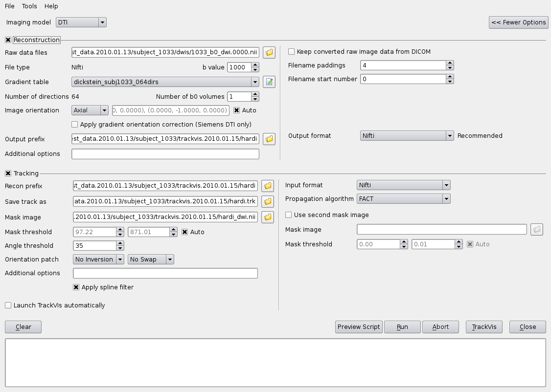
Task: Enable Use second mask image option
Action: pyautogui.click(x=289, y=215)
